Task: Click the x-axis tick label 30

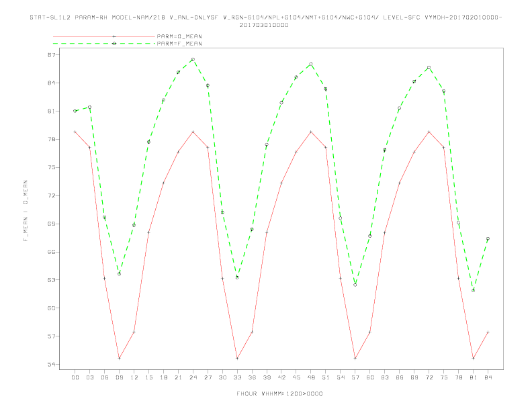Action: coord(222,377)
